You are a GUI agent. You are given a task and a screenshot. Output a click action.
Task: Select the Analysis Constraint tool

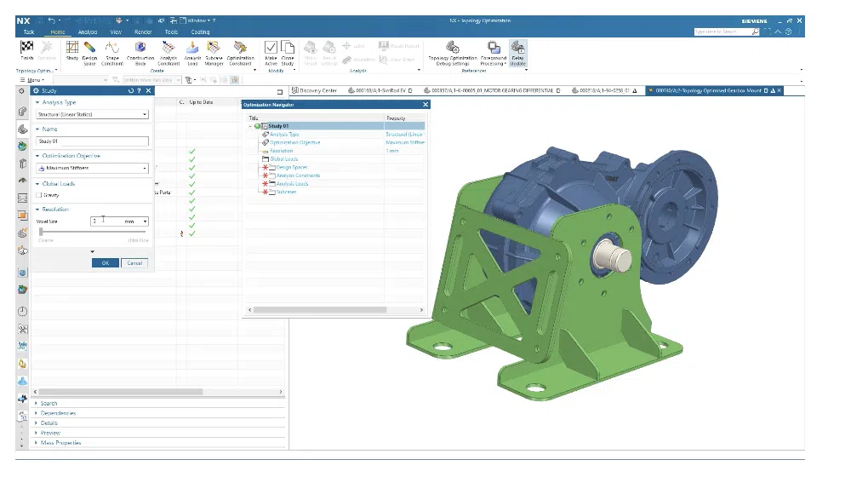[x=168, y=48]
